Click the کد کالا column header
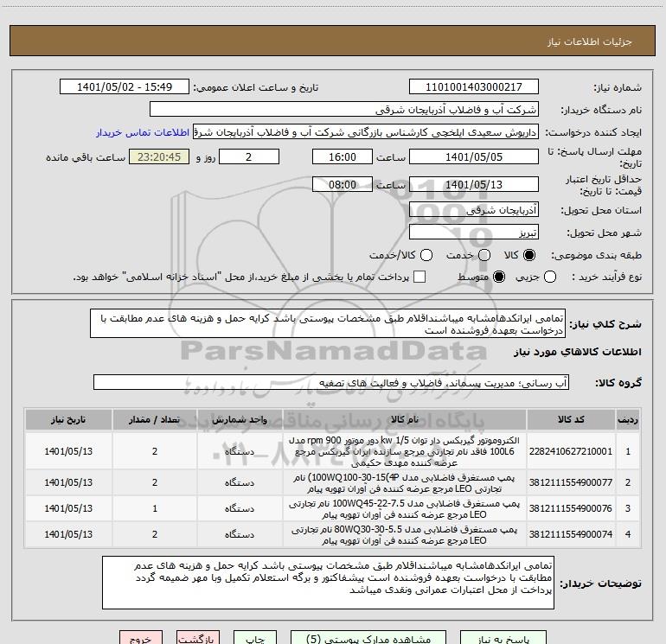The image size is (666, 644). coord(571,419)
